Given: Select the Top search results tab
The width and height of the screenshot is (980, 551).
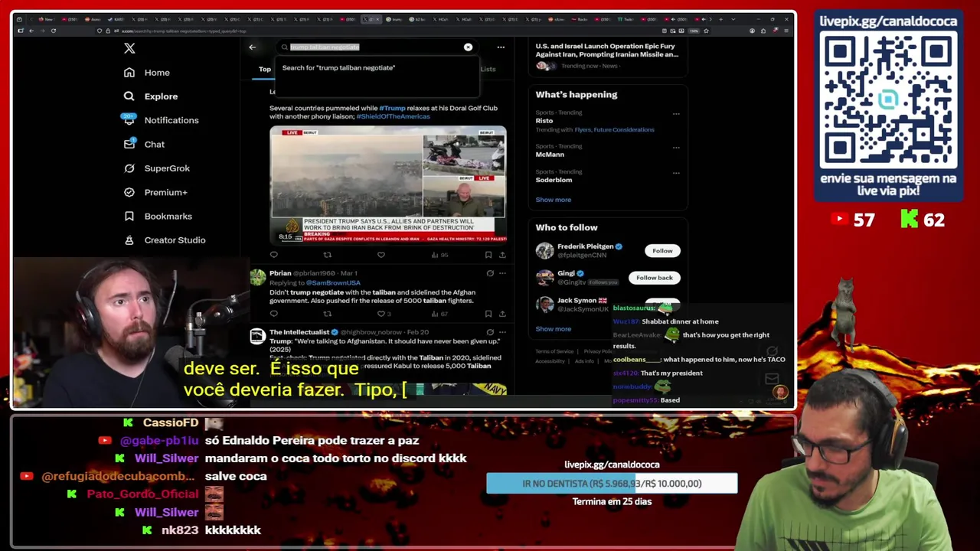Looking at the screenshot, I should coord(265,69).
